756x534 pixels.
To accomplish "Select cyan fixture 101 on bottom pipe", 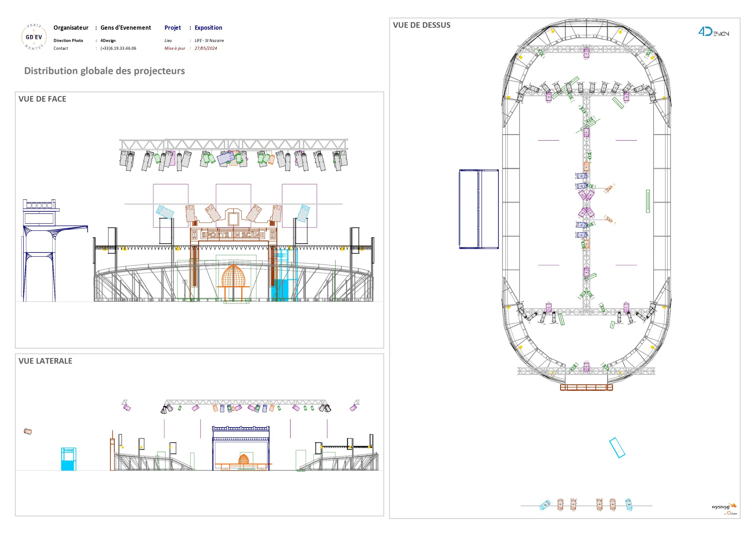I will tap(545, 505).
